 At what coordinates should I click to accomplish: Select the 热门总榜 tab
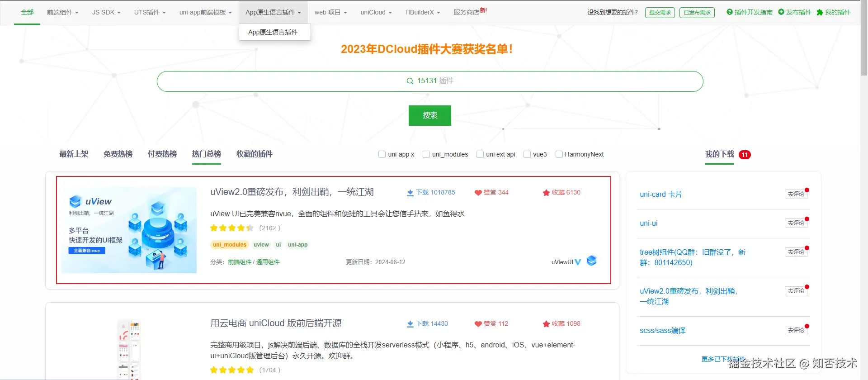(x=207, y=154)
